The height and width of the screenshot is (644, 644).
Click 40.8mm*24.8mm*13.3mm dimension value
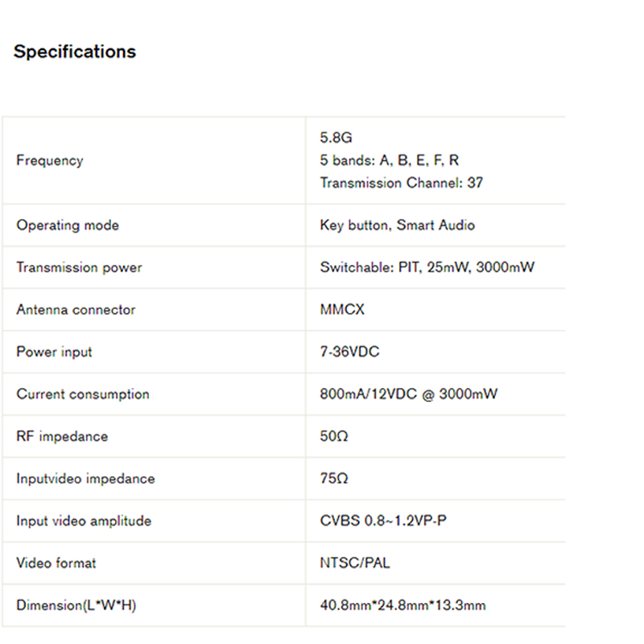coord(403,605)
